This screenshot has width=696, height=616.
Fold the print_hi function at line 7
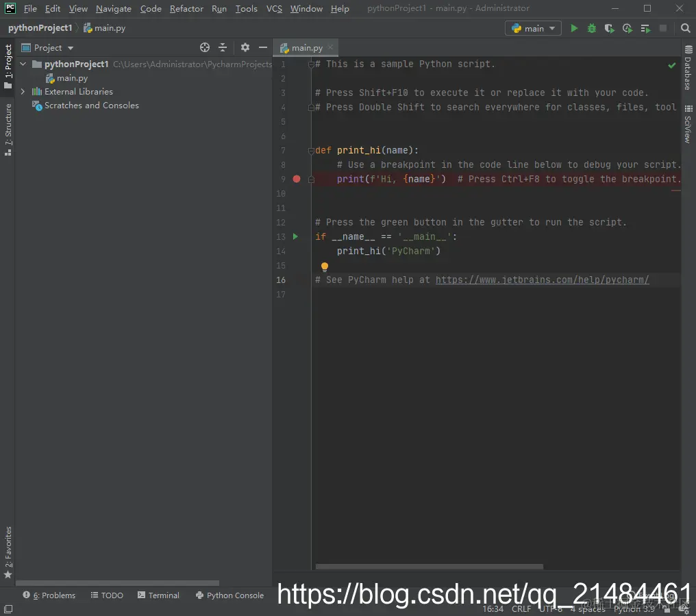point(311,151)
